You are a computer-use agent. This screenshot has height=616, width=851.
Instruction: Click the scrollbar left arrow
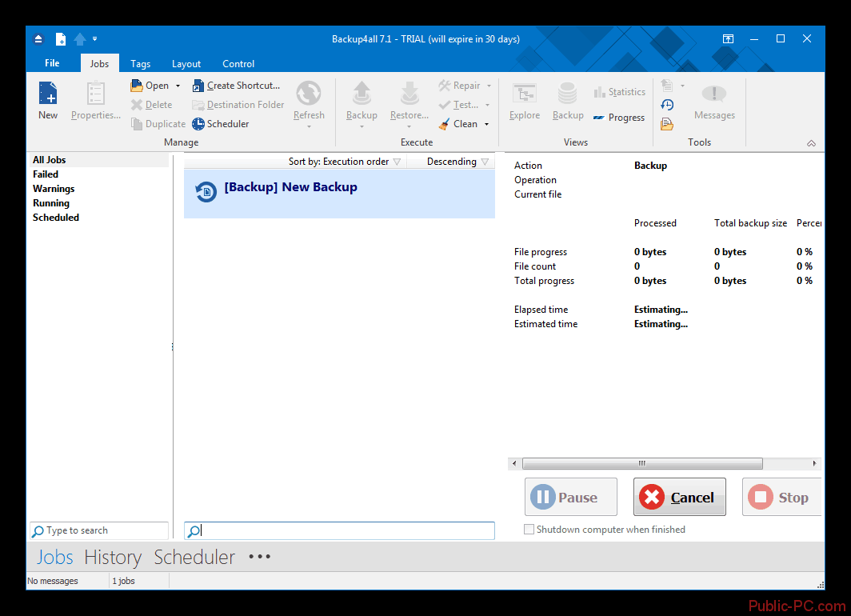[x=514, y=463]
